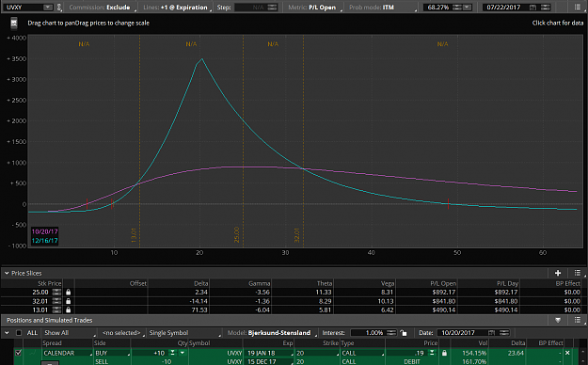Open the calendar for 07/22/2017 date
The image size is (588, 365).
532,8
